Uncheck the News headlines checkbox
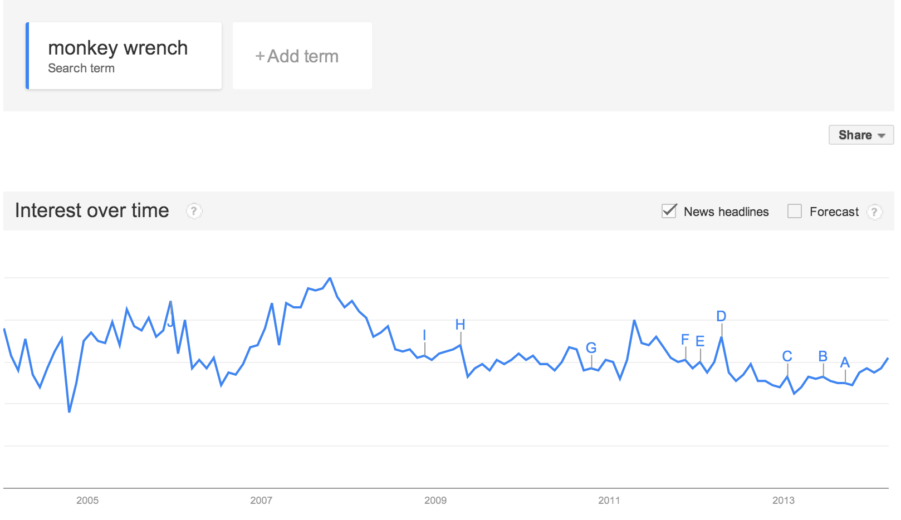This screenshot has height=520, width=901. point(669,211)
